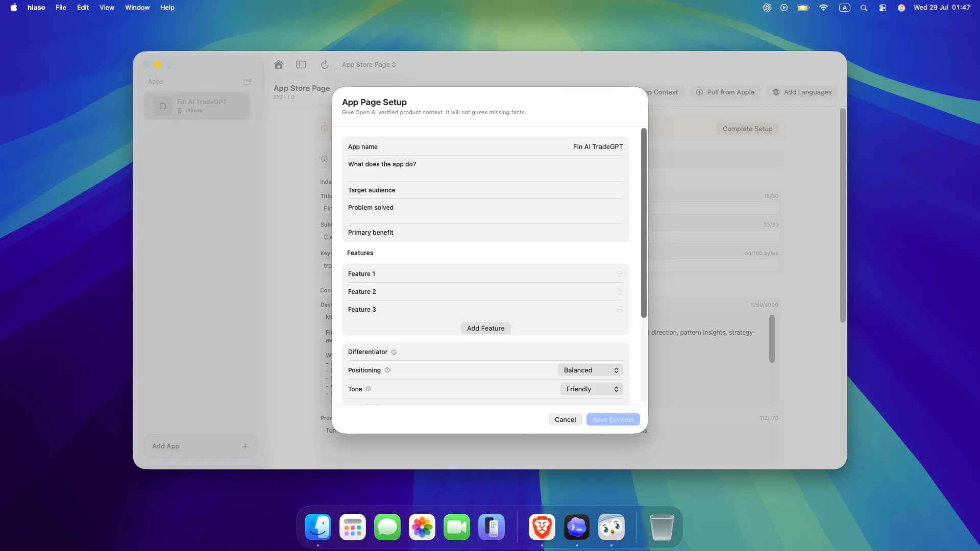Remove Feature 2 with its minus icon

[619, 292]
